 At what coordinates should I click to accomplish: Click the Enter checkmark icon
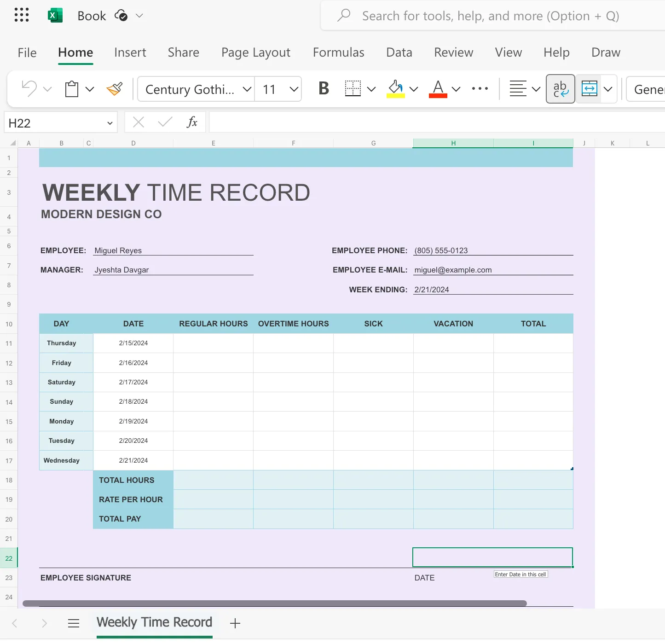(x=165, y=122)
